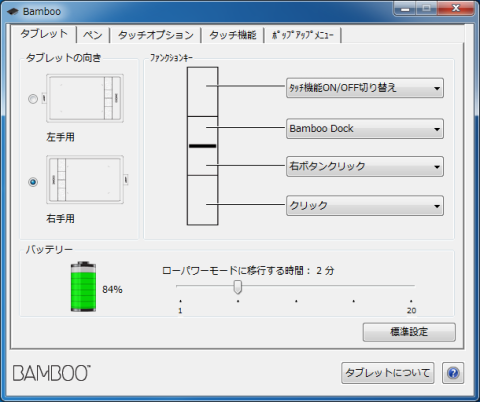This screenshot has width=480, height=402.
Task: Click the 84% battery text
Action: click(x=112, y=289)
